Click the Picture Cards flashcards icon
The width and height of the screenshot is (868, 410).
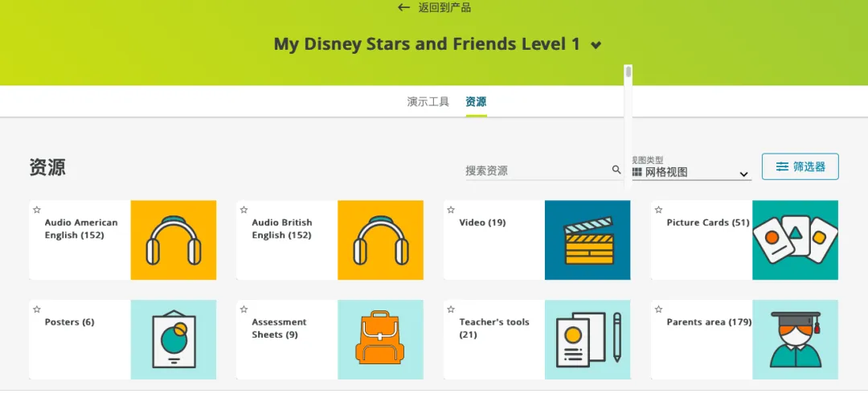point(796,240)
